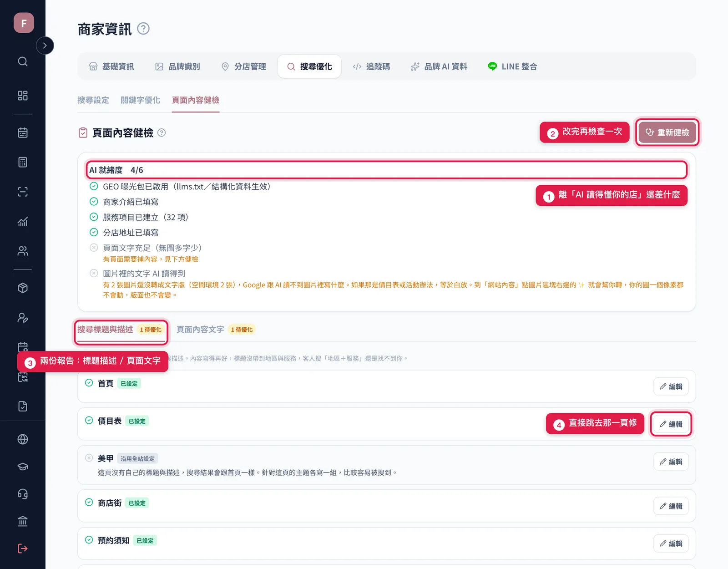Select the 頁面內容健檢 sub-tab
The height and width of the screenshot is (569, 728).
point(196,100)
